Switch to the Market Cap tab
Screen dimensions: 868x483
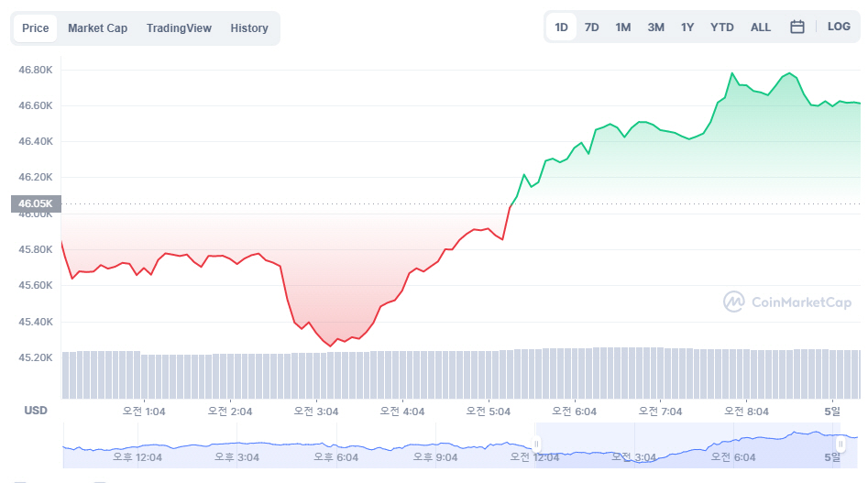tap(97, 28)
